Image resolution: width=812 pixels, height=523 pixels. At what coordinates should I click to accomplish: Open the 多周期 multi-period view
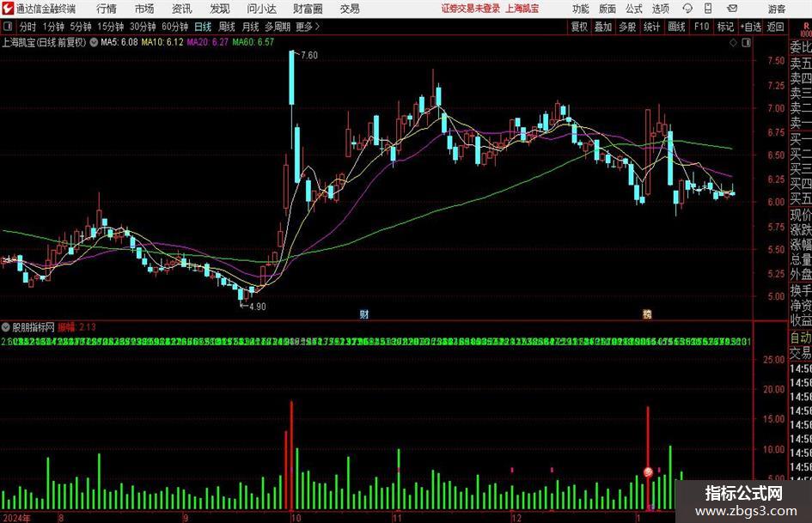coord(278,27)
